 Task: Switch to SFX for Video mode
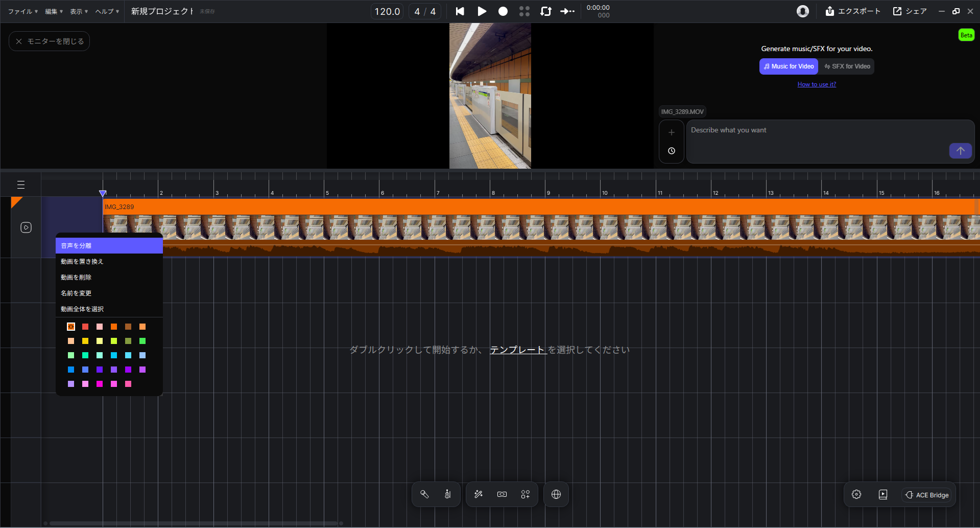[847, 66]
